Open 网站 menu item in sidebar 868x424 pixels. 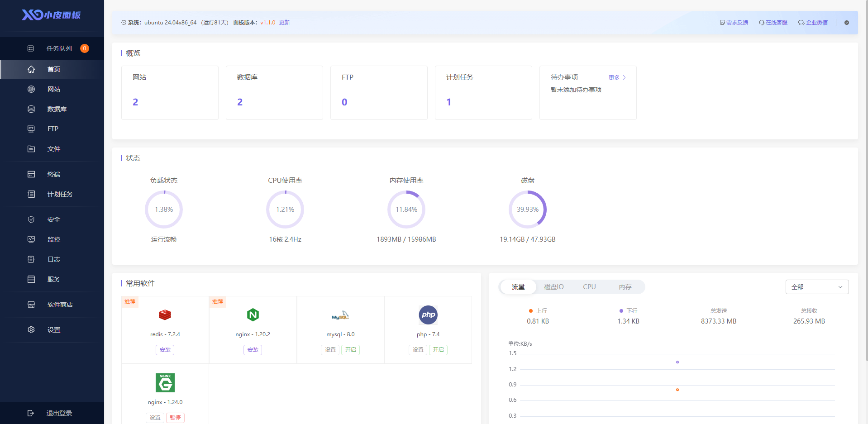(52, 89)
